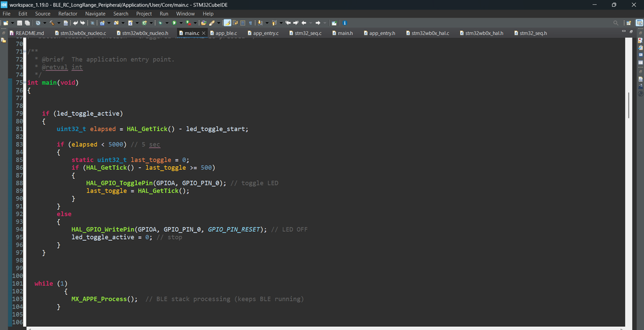This screenshot has height=330, width=644.
Task: Click the Build hammer icon
Action: [52, 23]
